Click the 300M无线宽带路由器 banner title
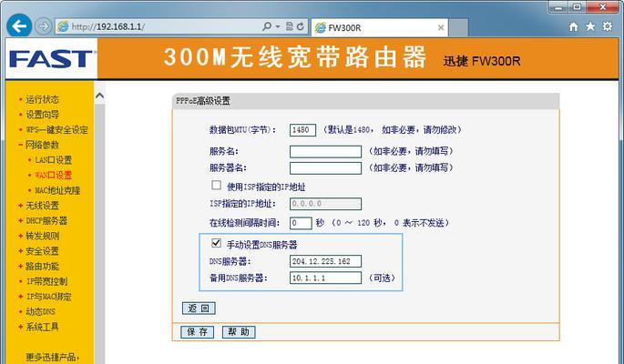This screenshot has height=364, width=624. point(294,56)
